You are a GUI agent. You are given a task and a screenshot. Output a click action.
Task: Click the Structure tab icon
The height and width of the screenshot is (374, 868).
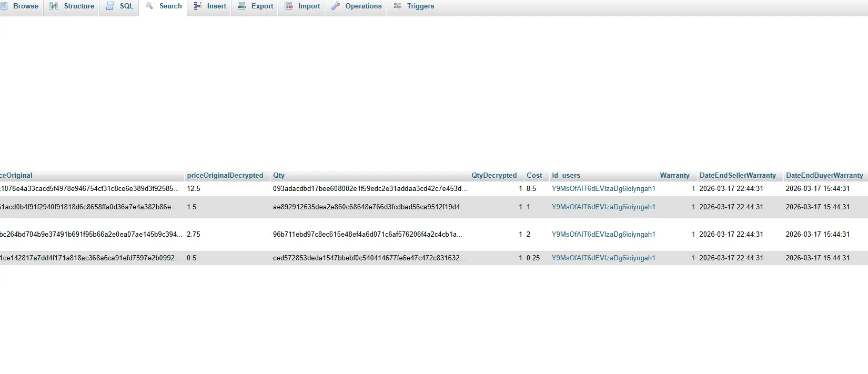point(54,6)
